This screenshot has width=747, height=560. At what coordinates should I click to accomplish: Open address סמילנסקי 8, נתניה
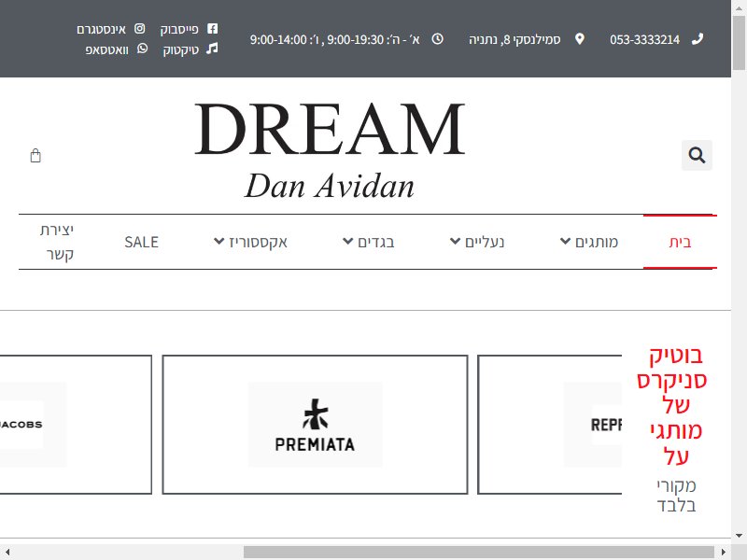(x=514, y=39)
